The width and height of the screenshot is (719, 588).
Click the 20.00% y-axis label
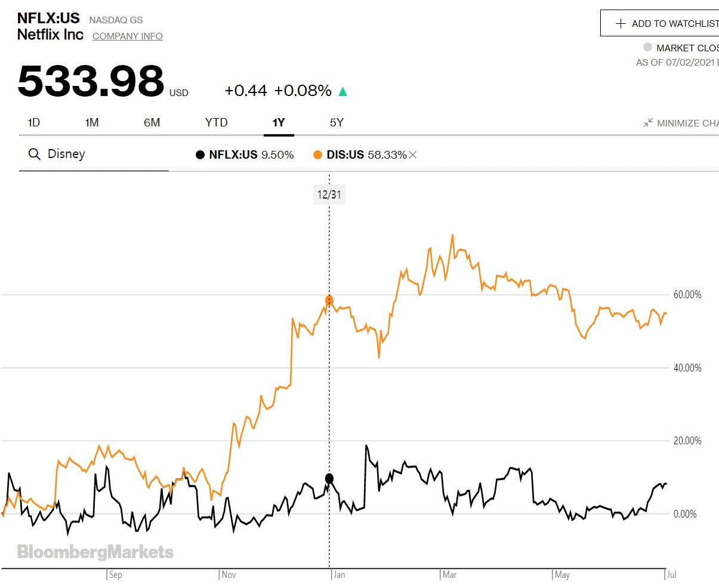pos(686,441)
